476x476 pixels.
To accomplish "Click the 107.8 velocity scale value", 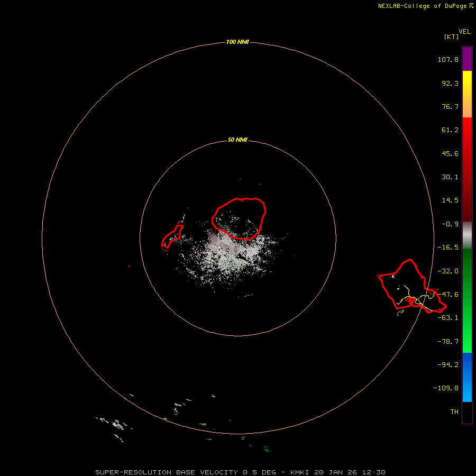I will coord(448,59).
